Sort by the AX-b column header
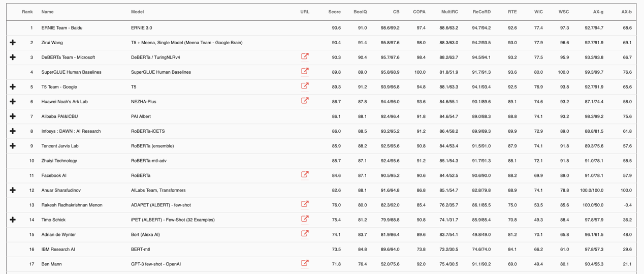Image resolution: width=644 pixels, height=274 pixels. coord(627,12)
